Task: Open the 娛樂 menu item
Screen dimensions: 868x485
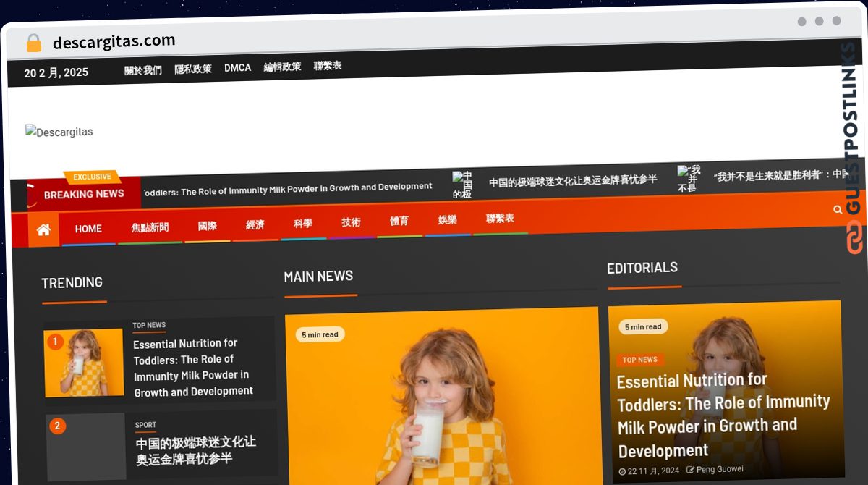Action: coord(447,219)
